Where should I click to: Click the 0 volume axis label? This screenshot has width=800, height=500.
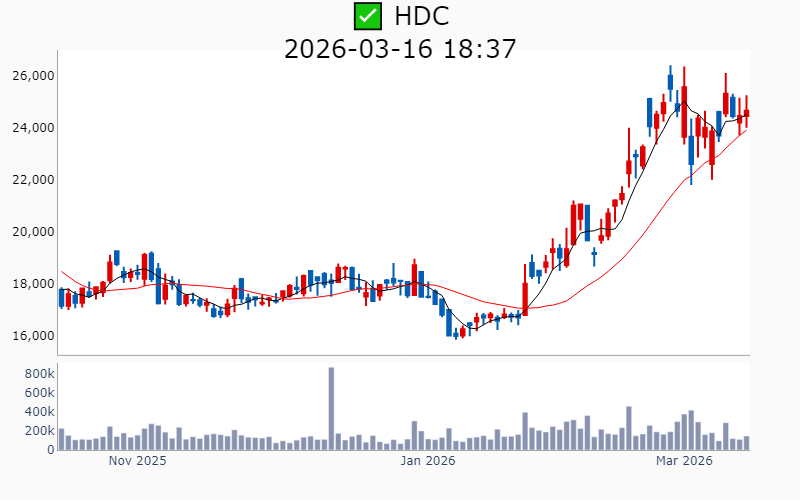(x=48, y=450)
